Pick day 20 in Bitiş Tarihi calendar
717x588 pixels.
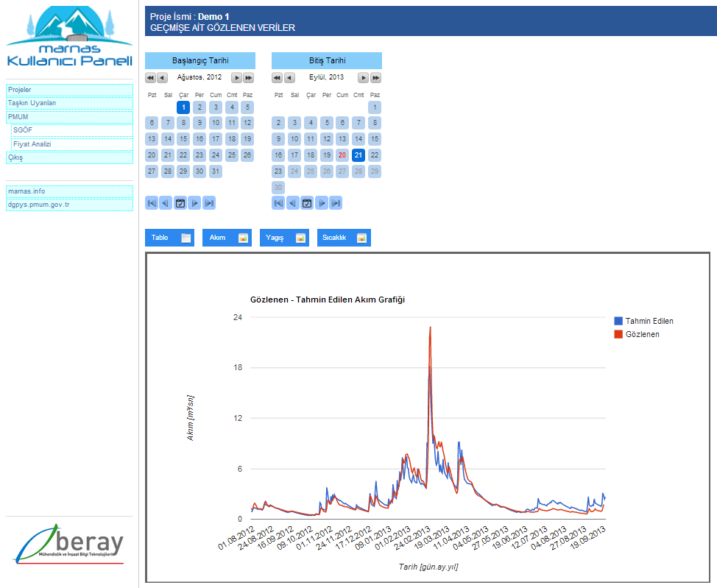coord(342,155)
